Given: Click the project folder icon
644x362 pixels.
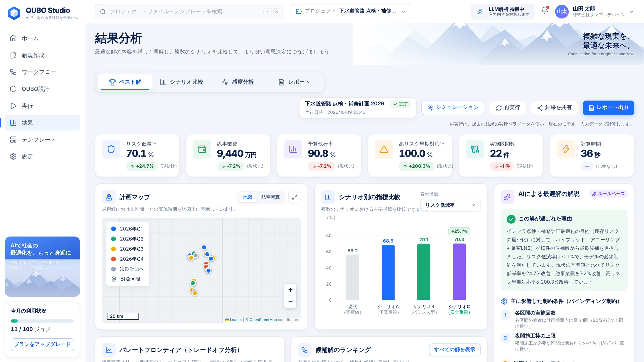Looking at the screenshot, I should pyautogui.click(x=299, y=11).
